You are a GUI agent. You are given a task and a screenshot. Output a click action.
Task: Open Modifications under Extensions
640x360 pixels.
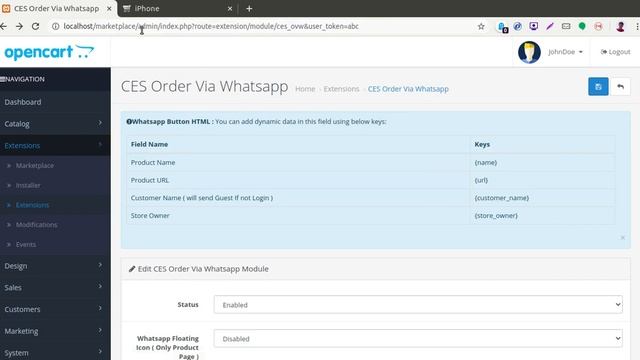coord(36,224)
